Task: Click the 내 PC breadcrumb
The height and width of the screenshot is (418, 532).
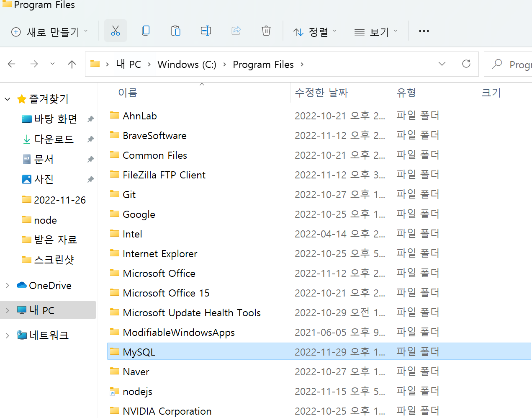Action: click(129, 64)
